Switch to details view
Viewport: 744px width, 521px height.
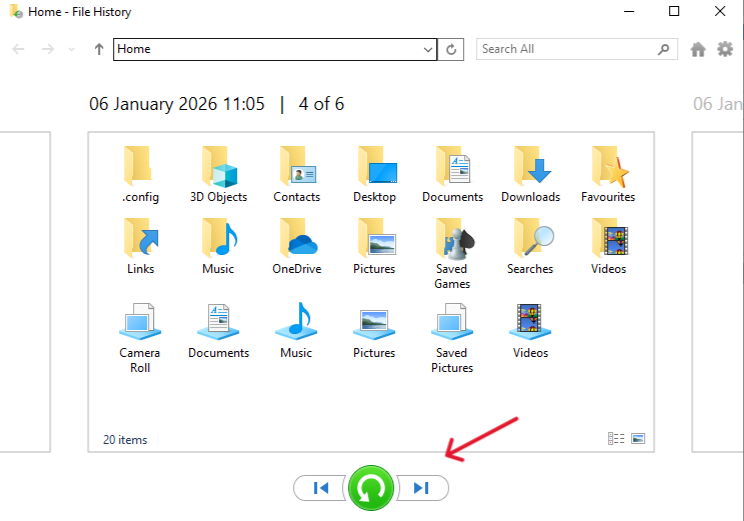pyautogui.click(x=616, y=438)
